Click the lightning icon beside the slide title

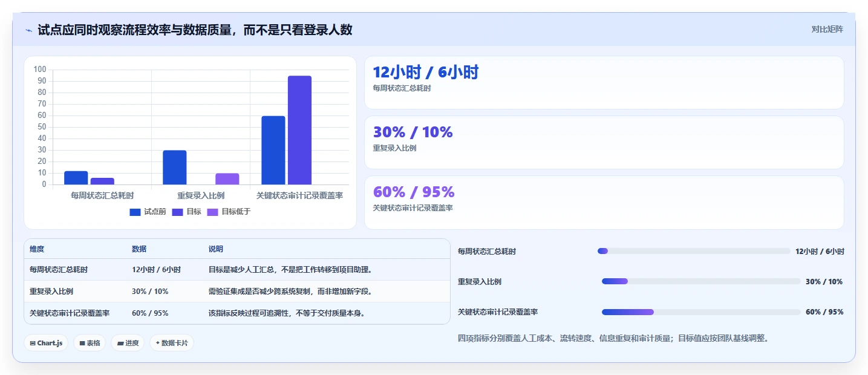click(x=28, y=30)
